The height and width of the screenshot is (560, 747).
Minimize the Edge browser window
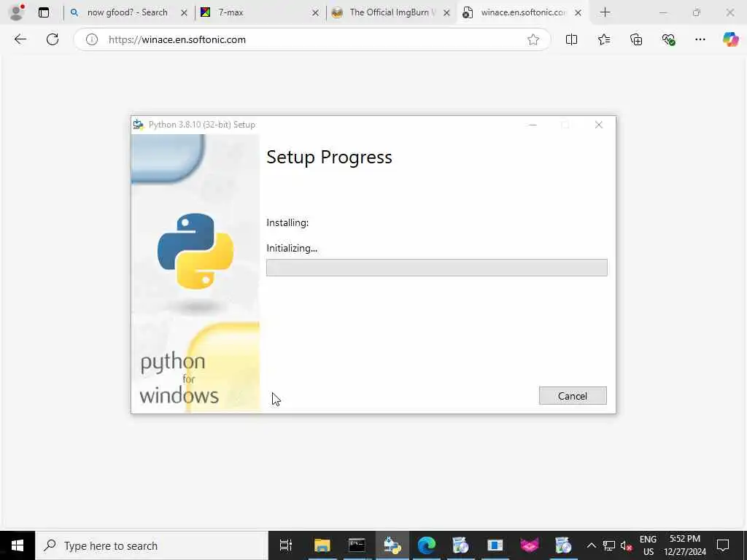point(663,12)
